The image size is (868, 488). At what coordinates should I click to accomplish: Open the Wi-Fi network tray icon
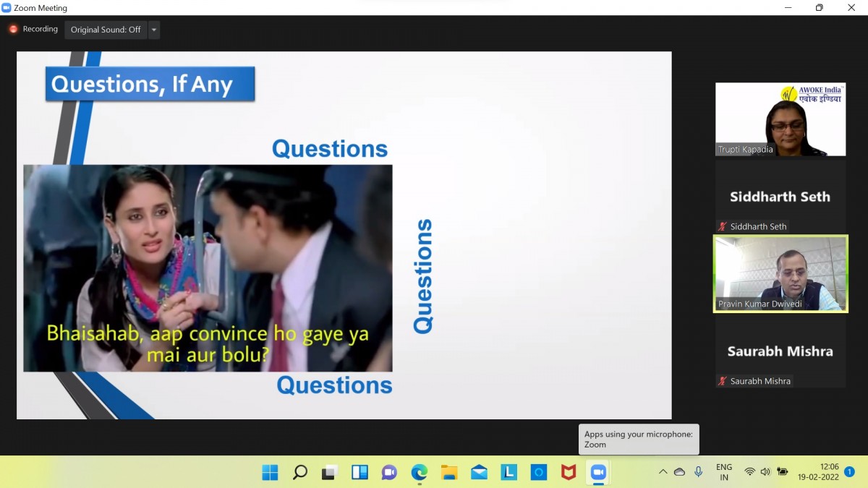coord(749,472)
